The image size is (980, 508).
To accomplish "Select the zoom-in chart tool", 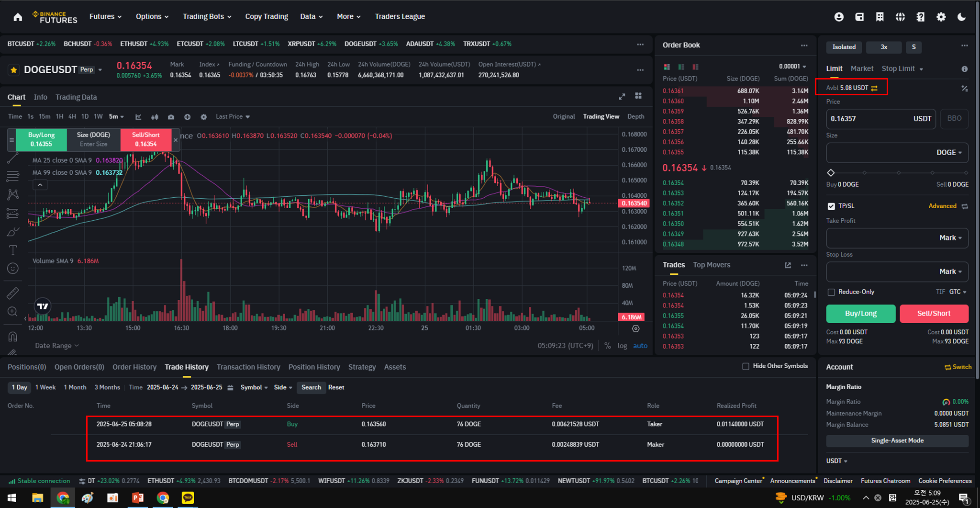I will point(13,312).
